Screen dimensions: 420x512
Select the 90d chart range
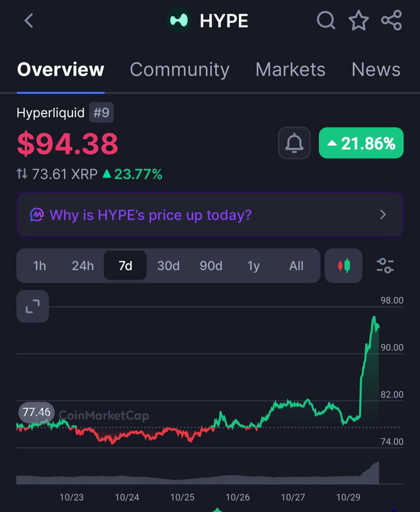tap(211, 266)
